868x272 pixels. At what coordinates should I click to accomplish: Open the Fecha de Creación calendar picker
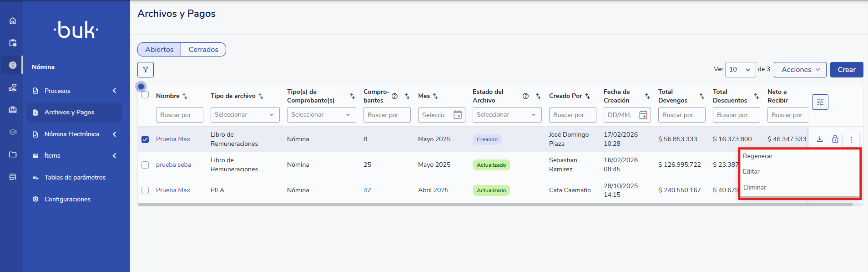[643, 115]
